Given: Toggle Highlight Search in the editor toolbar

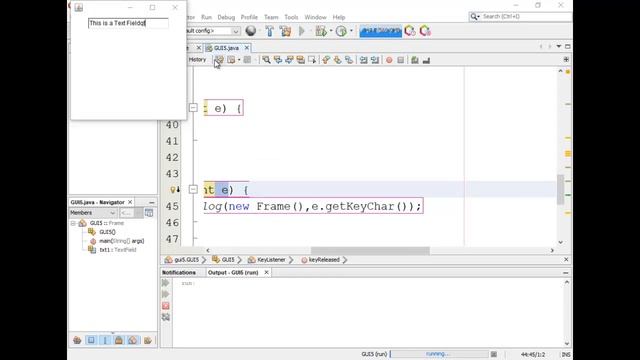Looking at the screenshot, I should 300,60.
